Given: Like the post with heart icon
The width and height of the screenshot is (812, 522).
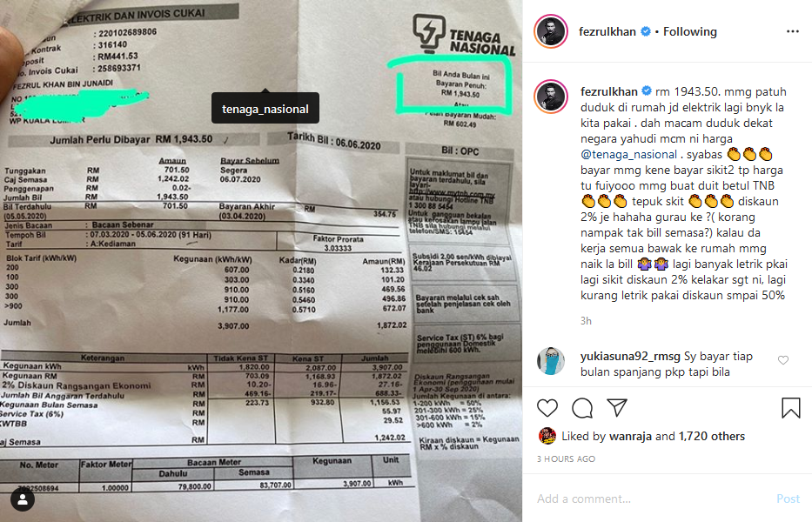Looking at the screenshot, I should click(x=547, y=408).
